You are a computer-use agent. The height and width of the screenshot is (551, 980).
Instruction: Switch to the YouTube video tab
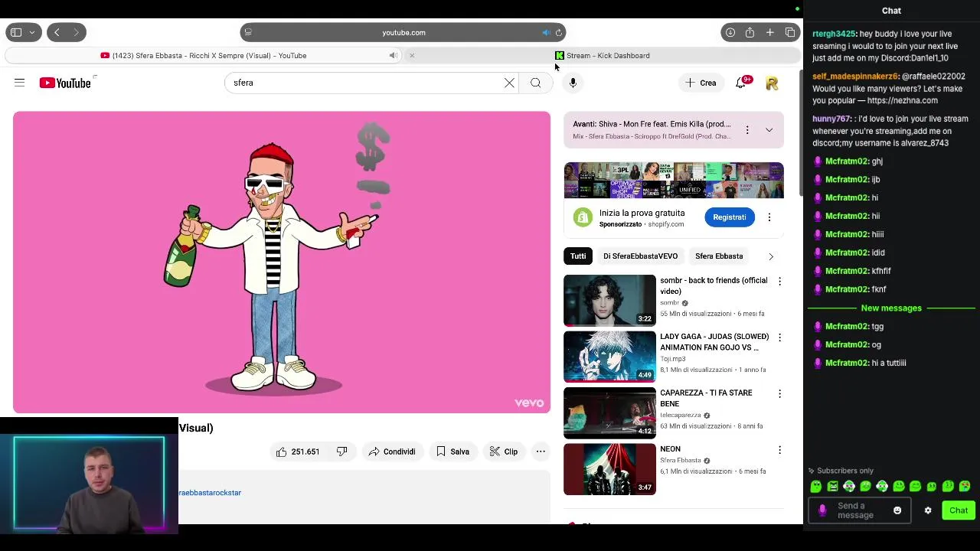tap(204, 55)
